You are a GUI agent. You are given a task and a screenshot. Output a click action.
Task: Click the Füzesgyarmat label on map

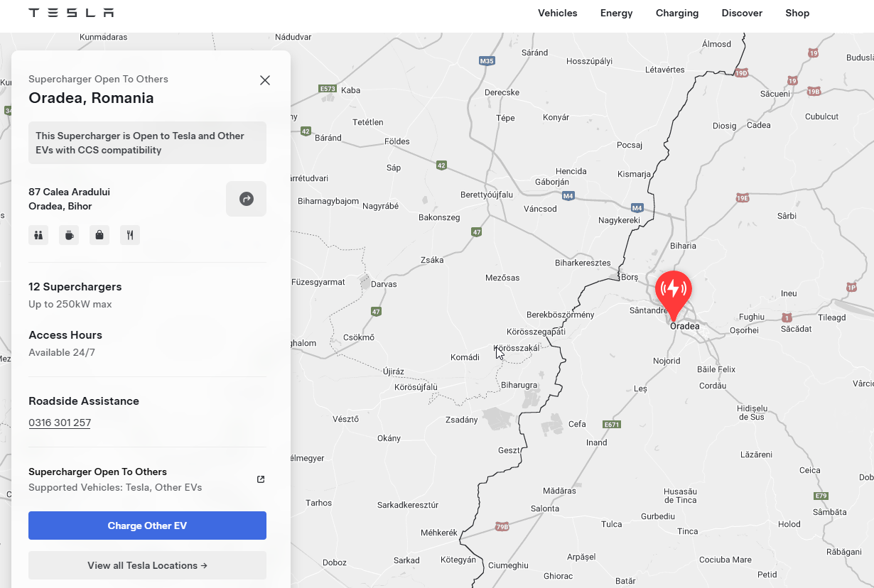click(318, 282)
